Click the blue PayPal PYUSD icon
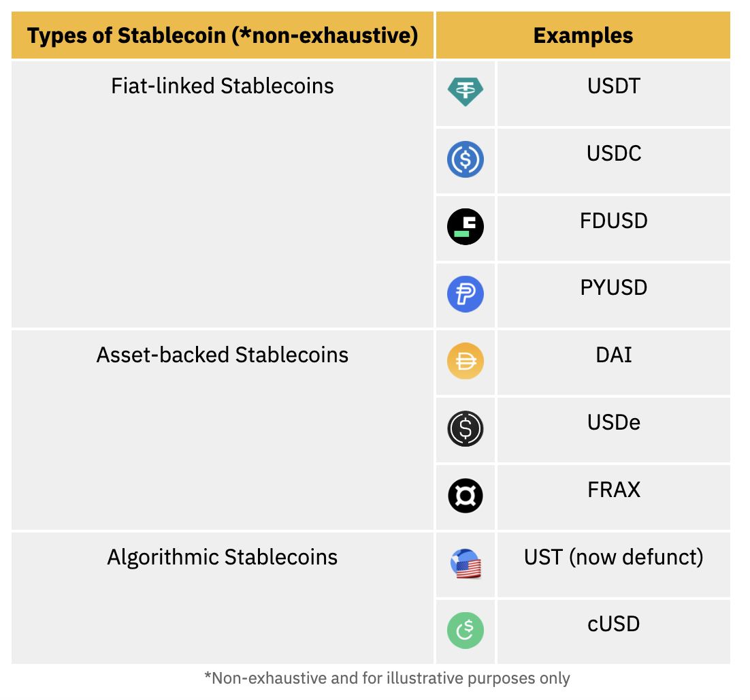This screenshot has height=700, width=750. (466, 294)
